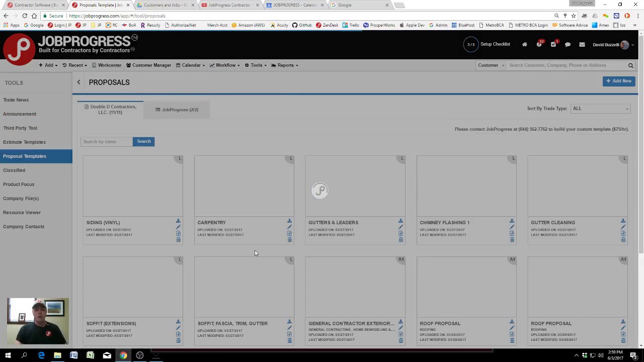Click the Search by name field

pos(106,141)
